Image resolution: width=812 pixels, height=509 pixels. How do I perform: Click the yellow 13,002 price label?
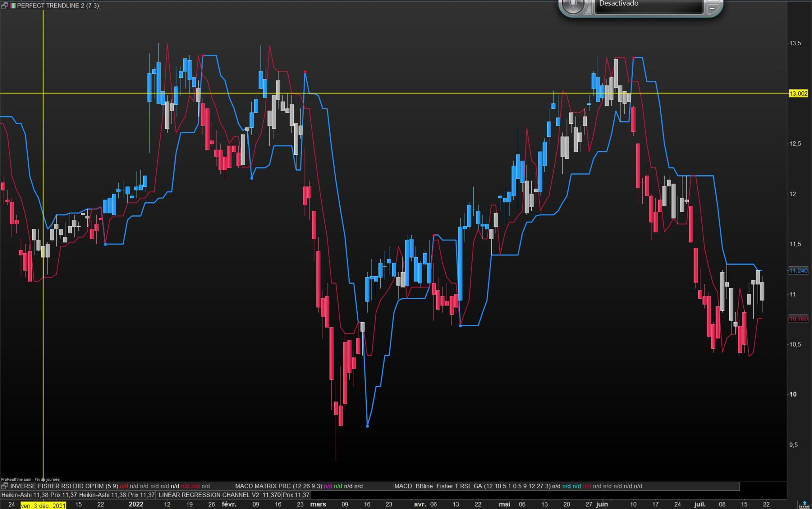pyautogui.click(x=798, y=94)
